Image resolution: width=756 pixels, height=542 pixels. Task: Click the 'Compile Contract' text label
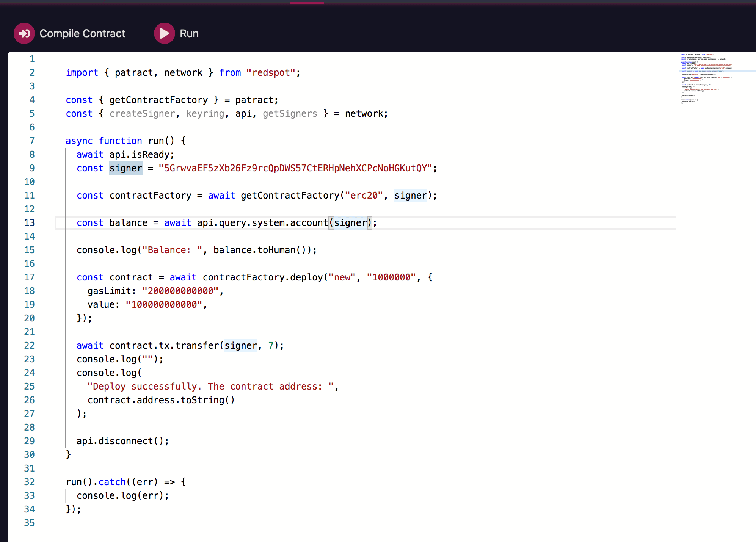(82, 33)
